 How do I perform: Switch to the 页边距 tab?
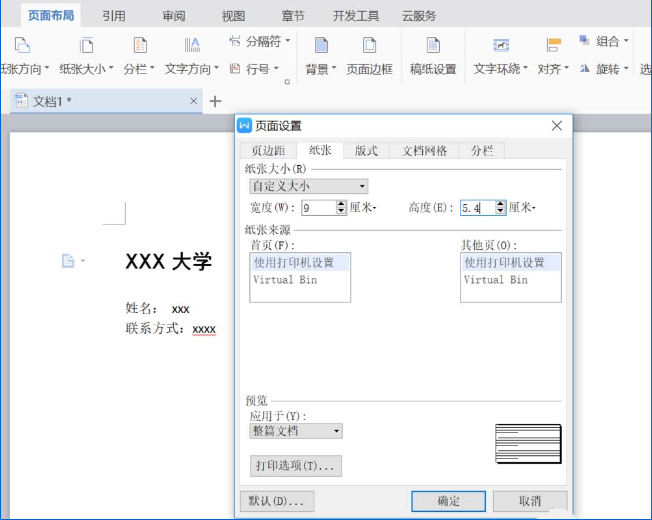point(268,150)
